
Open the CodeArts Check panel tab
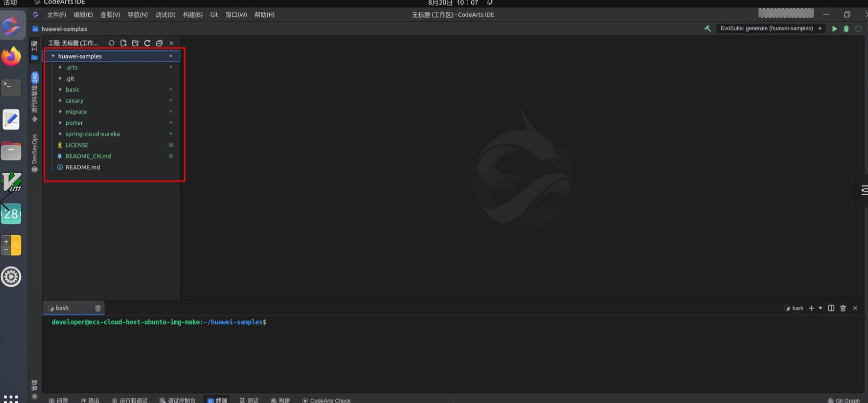[x=327, y=400]
